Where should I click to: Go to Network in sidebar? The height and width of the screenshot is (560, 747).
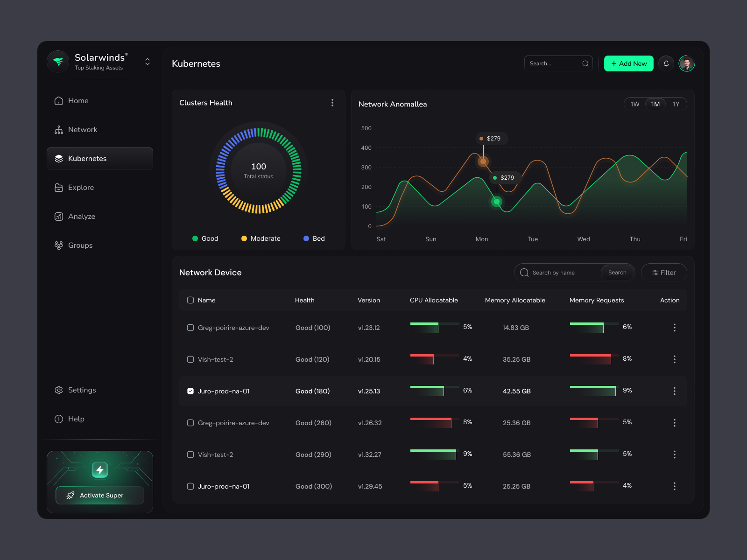tap(100, 130)
